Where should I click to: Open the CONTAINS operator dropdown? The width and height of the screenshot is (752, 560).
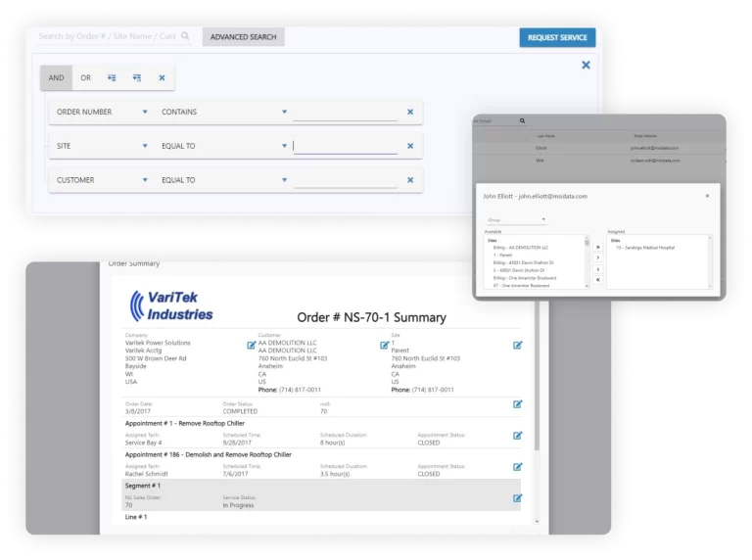click(x=284, y=112)
